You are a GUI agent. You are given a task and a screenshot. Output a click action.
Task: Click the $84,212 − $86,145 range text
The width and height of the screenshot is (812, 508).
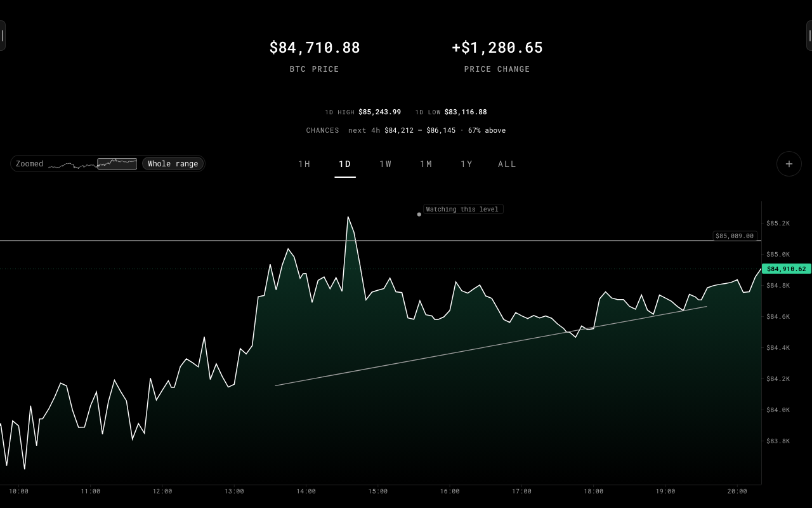click(x=420, y=130)
